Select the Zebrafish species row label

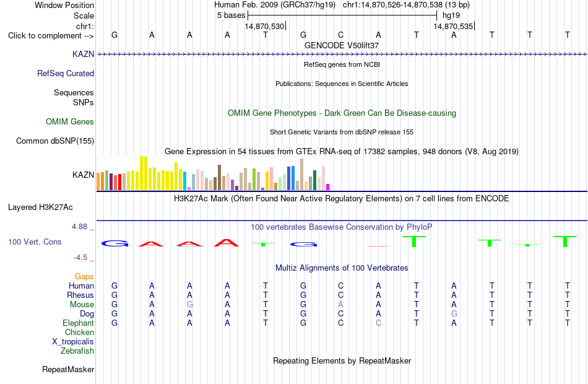(77, 351)
